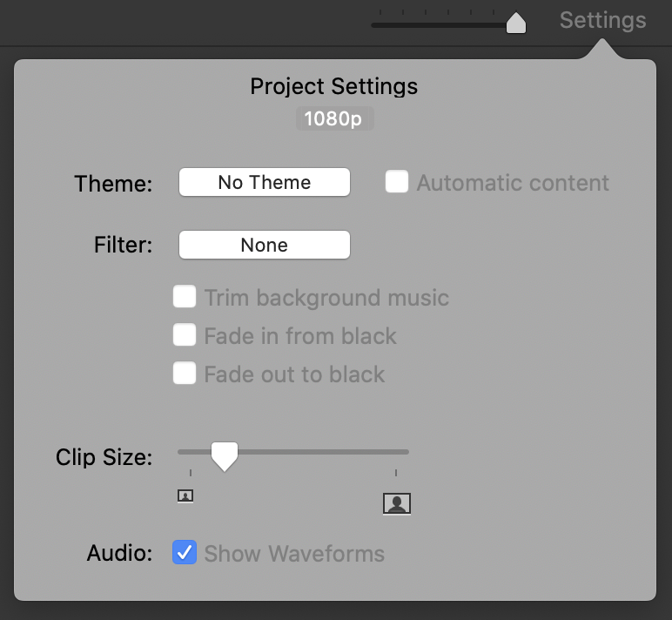Click the timeline zoom slider thumb

(516, 23)
